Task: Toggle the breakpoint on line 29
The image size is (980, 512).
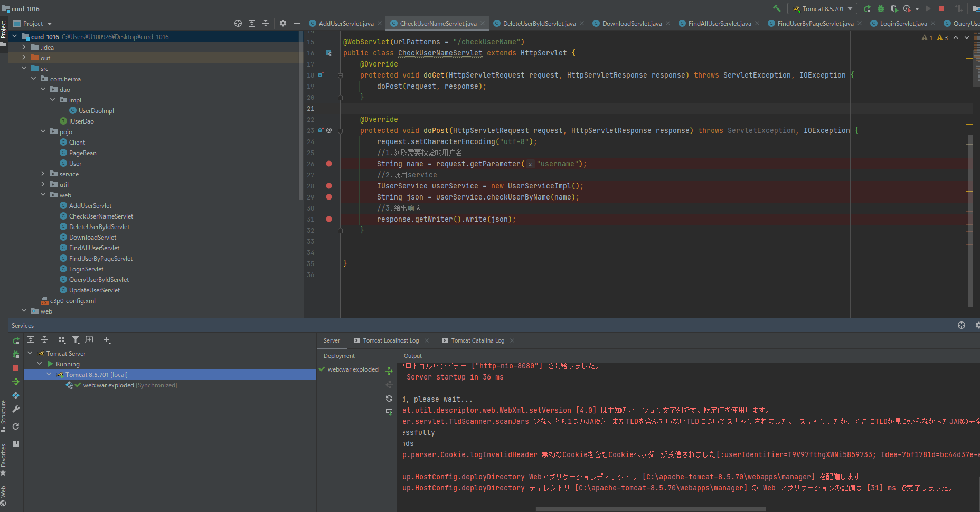Action: [329, 197]
